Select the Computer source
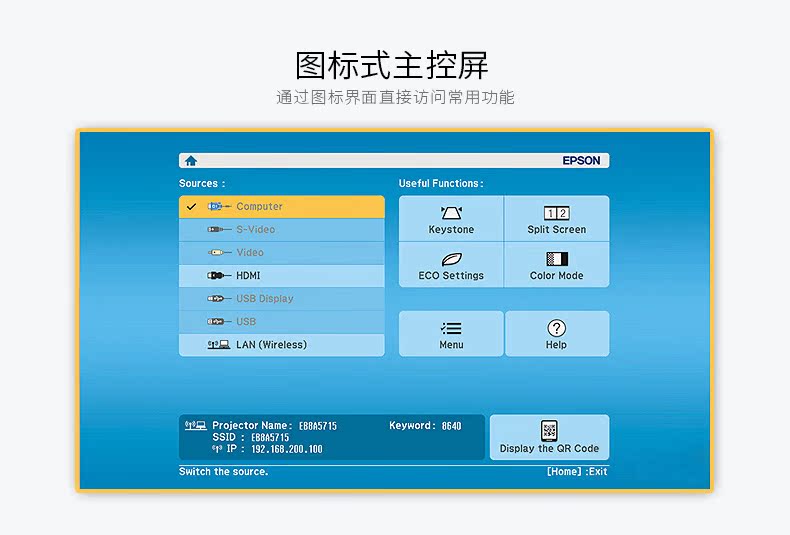The width and height of the screenshot is (790, 535). click(x=282, y=207)
